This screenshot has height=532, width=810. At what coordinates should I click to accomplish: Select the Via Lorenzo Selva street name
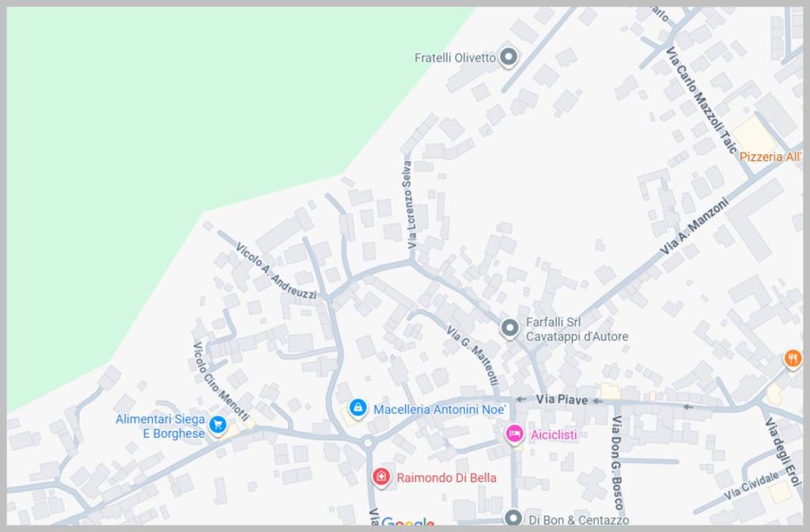tap(409, 205)
